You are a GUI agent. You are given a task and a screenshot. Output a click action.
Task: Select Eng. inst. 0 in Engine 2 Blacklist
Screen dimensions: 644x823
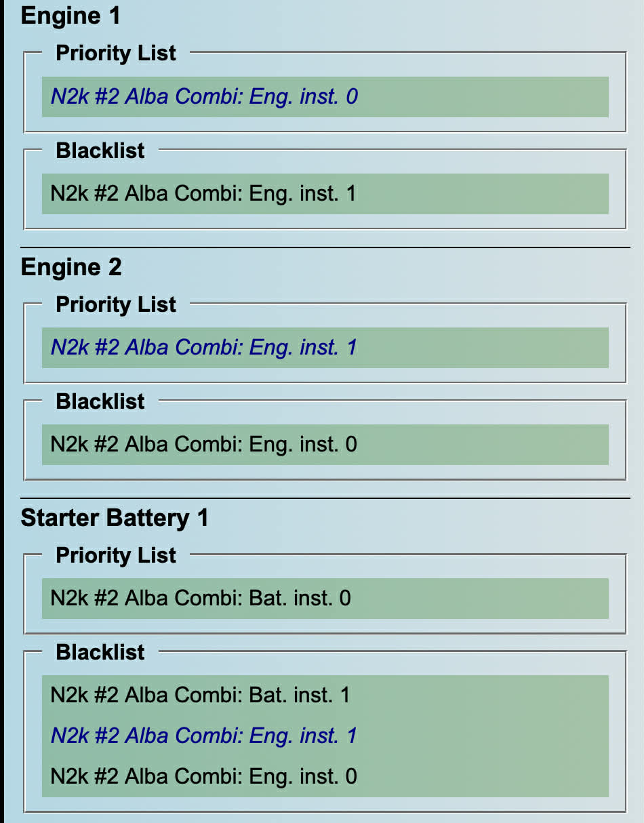203,444
